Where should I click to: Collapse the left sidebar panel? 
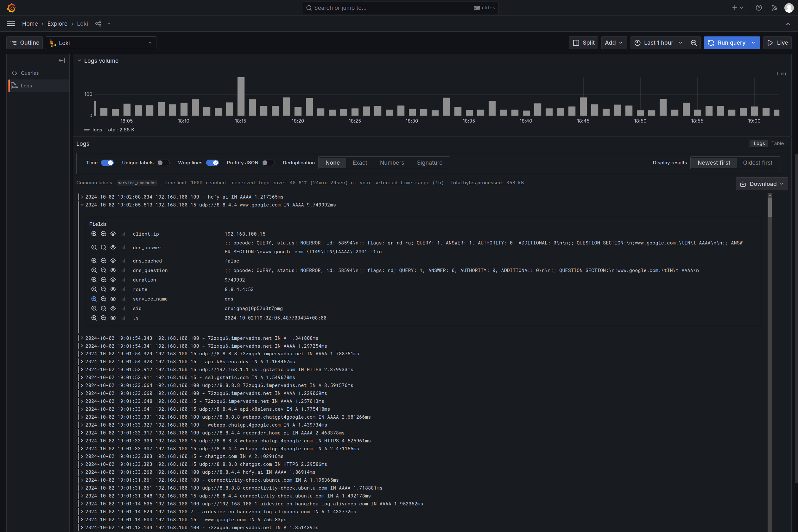point(61,60)
